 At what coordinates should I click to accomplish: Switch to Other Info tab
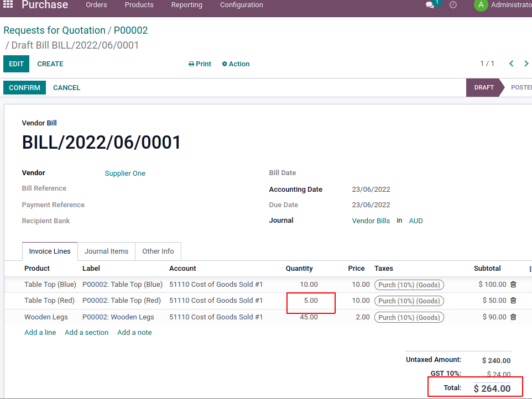[x=158, y=251]
